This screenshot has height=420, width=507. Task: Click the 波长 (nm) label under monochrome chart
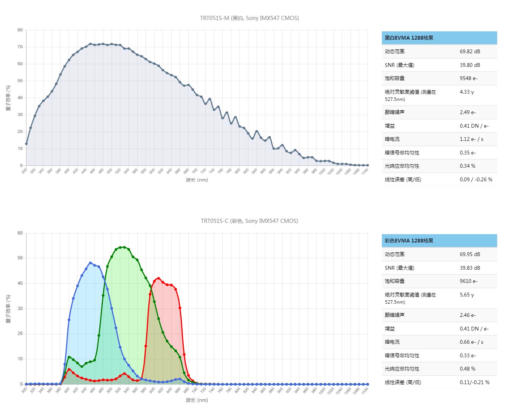pyautogui.click(x=197, y=180)
